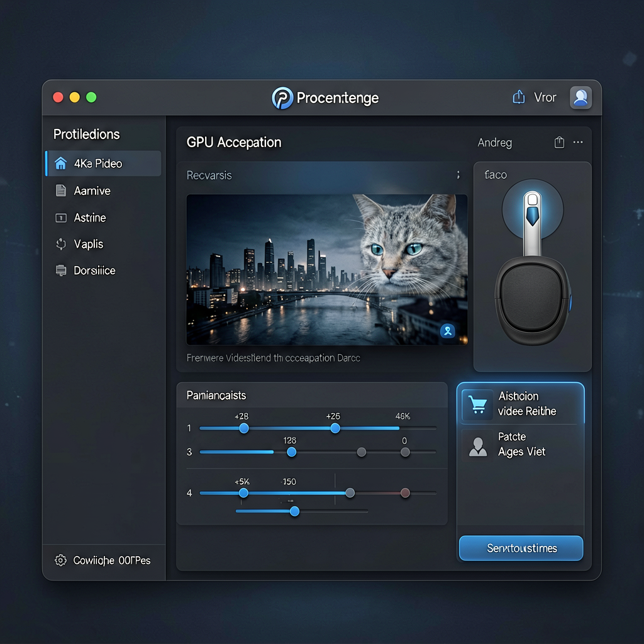Click the clipboard icon in GPU Acception header
Image resolution: width=644 pixels, height=644 pixels.
click(559, 142)
